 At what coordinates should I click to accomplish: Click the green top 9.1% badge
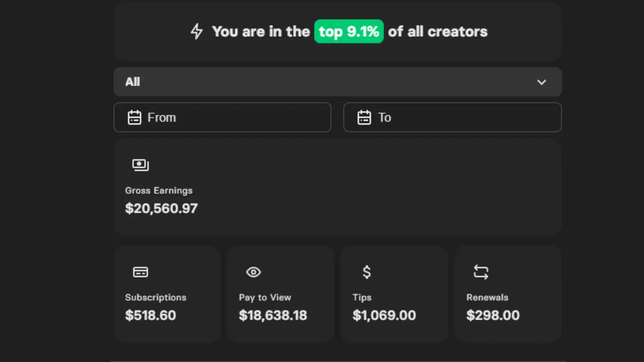click(349, 31)
